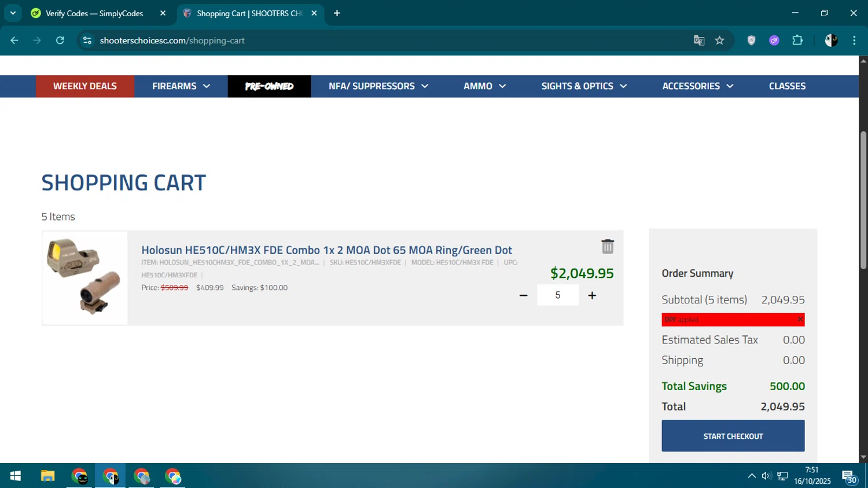Viewport: 868px width, 488px height.
Task: Open the browser profile avatar
Action: 831,41
